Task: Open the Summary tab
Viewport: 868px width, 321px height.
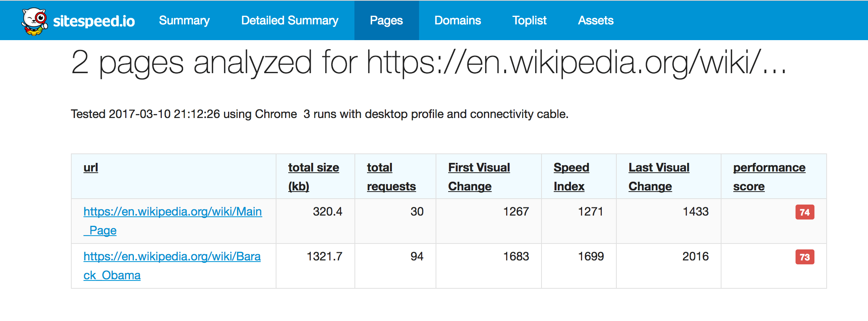Action: pyautogui.click(x=184, y=20)
